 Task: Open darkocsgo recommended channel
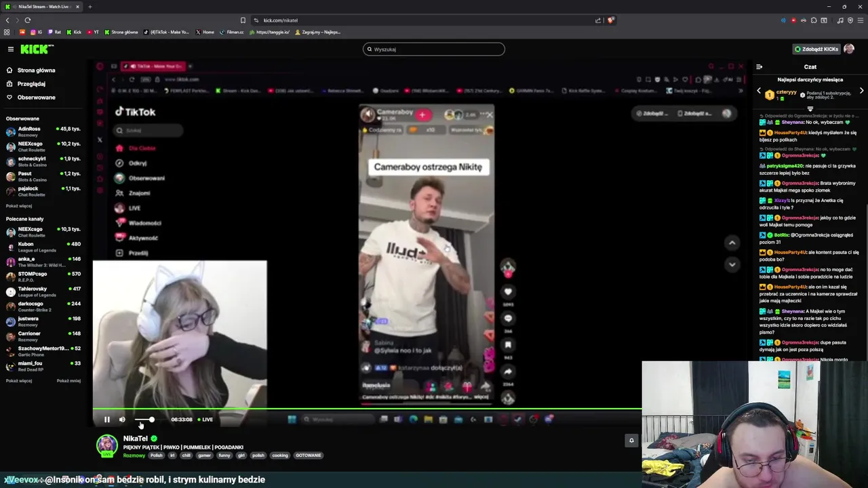point(44,306)
